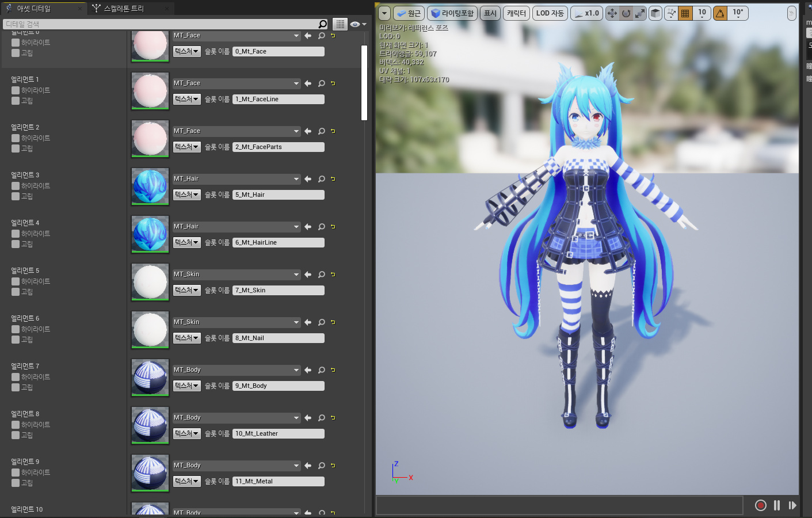Open the viewport options arrow menu
The height and width of the screenshot is (518, 812).
pos(384,13)
